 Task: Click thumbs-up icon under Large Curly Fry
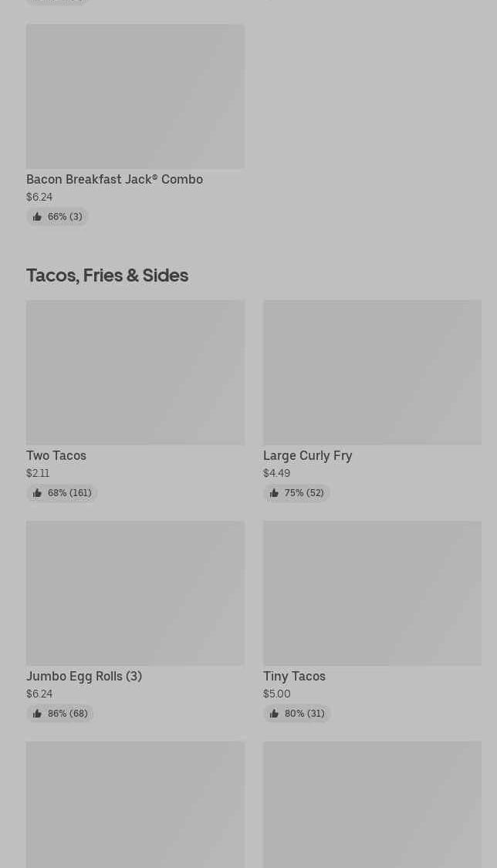click(x=274, y=493)
